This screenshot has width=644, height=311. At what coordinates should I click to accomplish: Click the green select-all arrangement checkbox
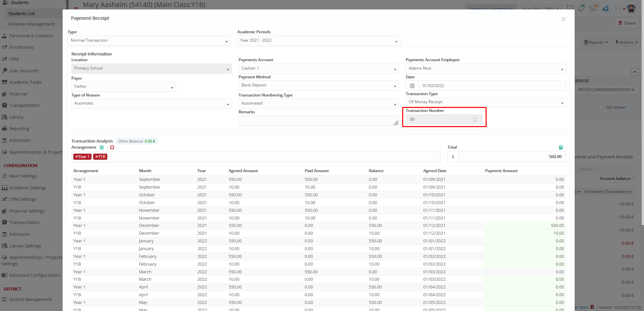pos(102,147)
